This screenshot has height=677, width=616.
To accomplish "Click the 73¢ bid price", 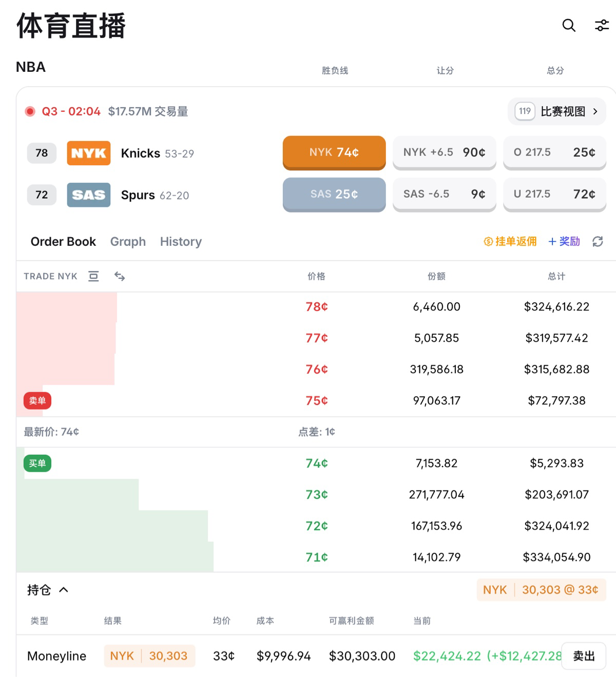I will click(x=317, y=494).
